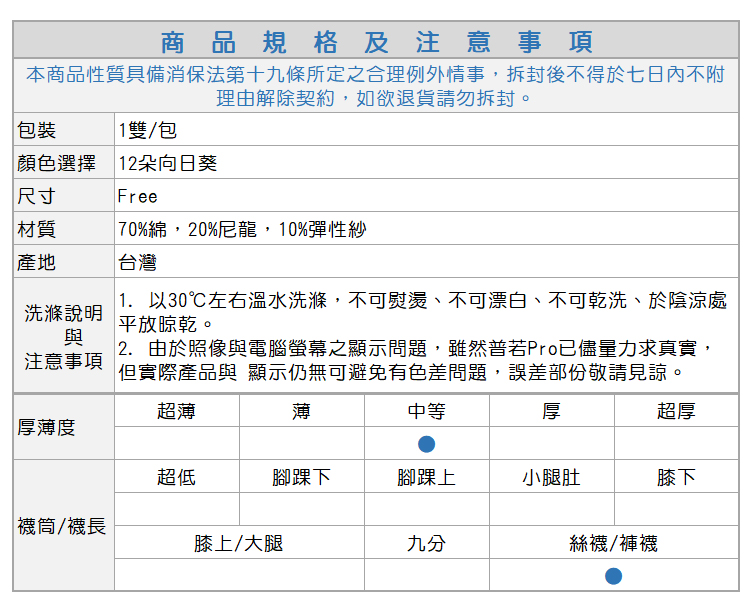Select the 九分 length option
Screen dimensions: 750x614
point(427,543)
